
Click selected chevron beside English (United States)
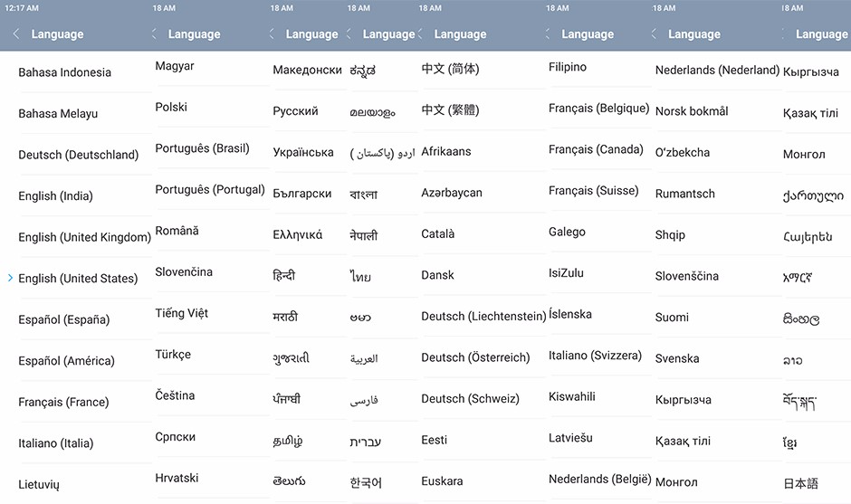point(10,278)
